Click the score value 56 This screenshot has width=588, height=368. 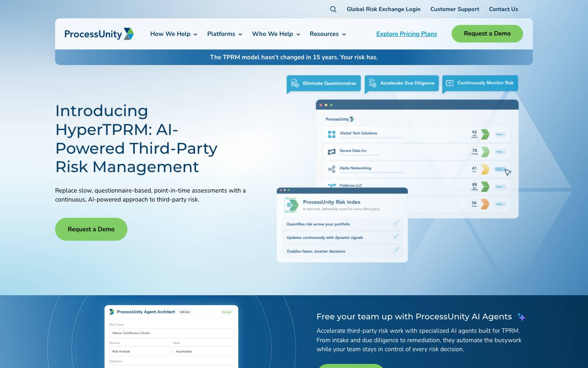[x=474, y=202]
